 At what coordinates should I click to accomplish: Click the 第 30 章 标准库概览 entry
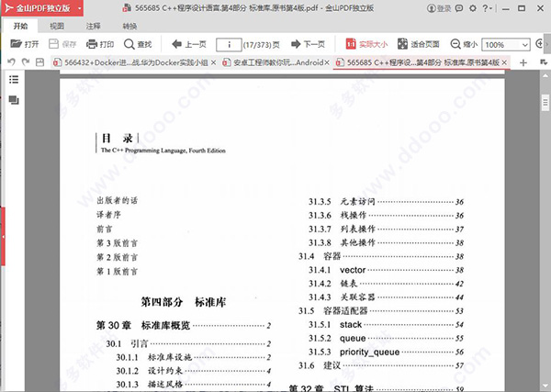click(x=184, y=325)
